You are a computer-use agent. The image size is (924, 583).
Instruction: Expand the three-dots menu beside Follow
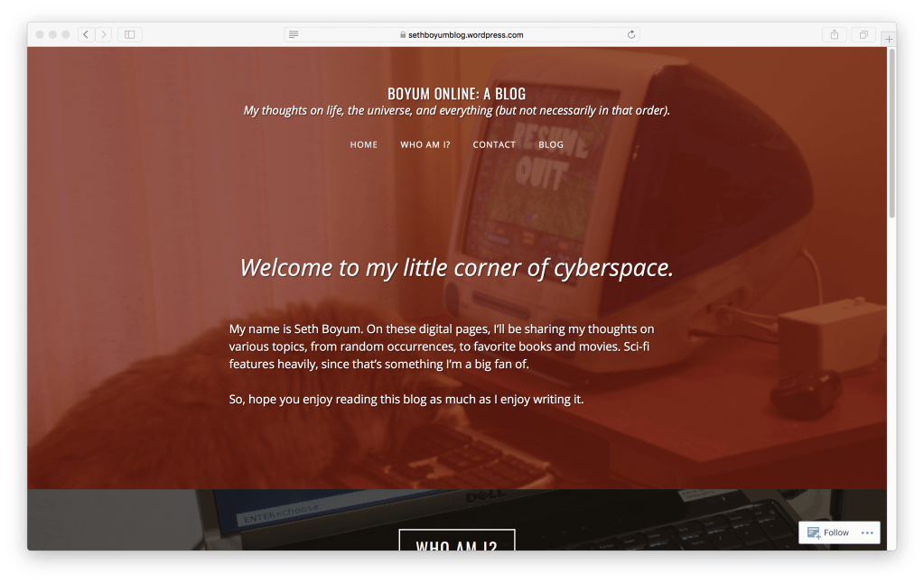click(867, 532)
